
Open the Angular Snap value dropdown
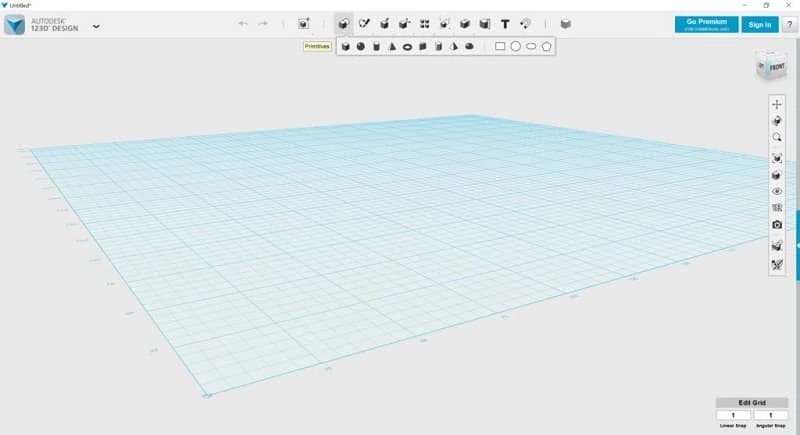tap(770, 415)
